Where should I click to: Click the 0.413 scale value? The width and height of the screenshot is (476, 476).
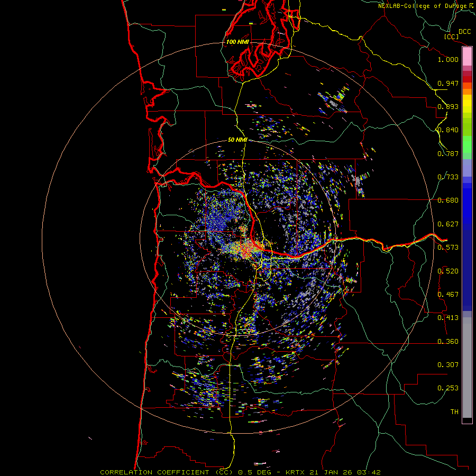click(448, 318)
